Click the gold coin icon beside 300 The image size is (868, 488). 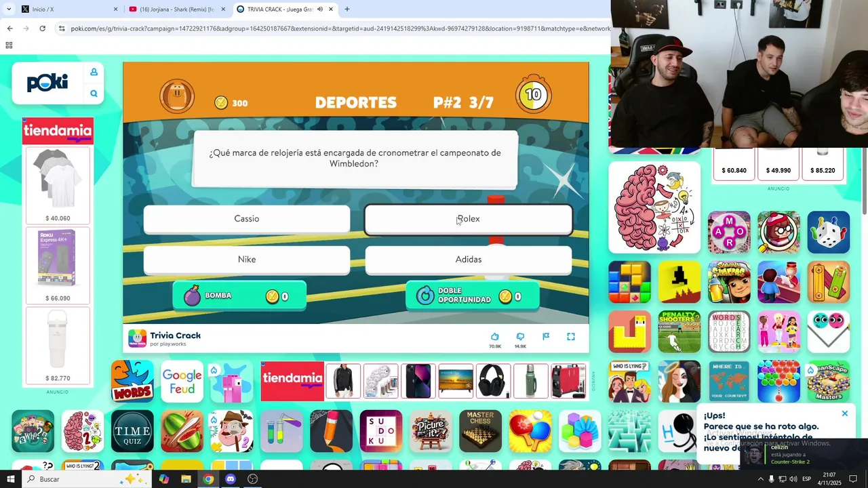click(x=221, y=102)
